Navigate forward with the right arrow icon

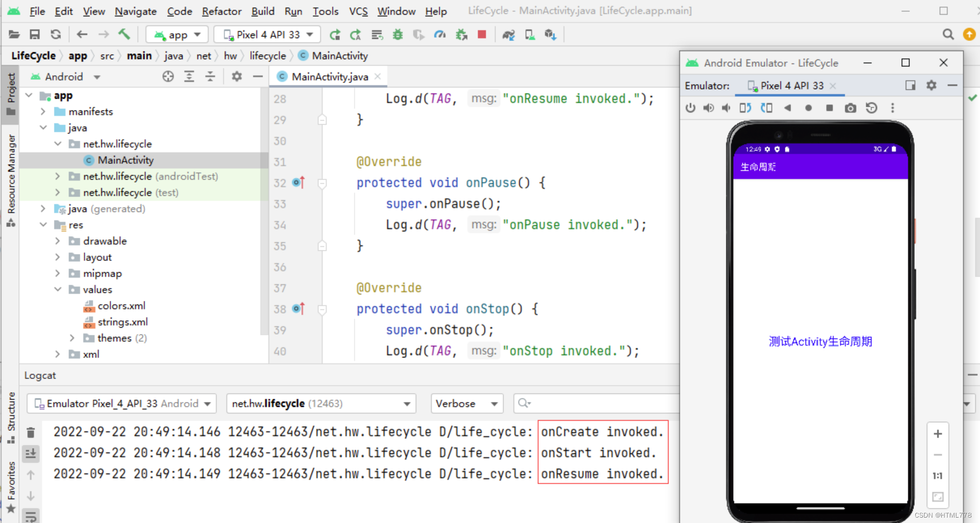103,35
